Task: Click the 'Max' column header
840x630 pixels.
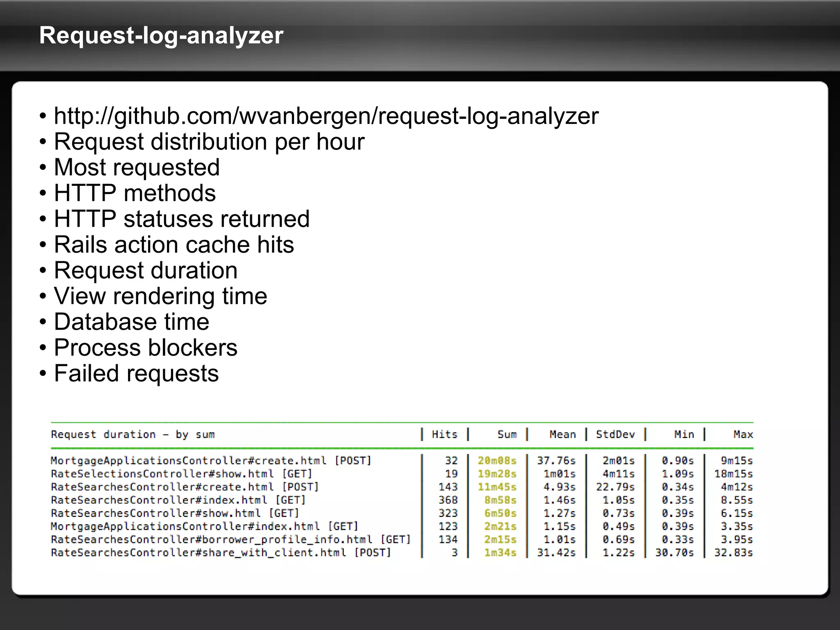Action: (743, 434)
